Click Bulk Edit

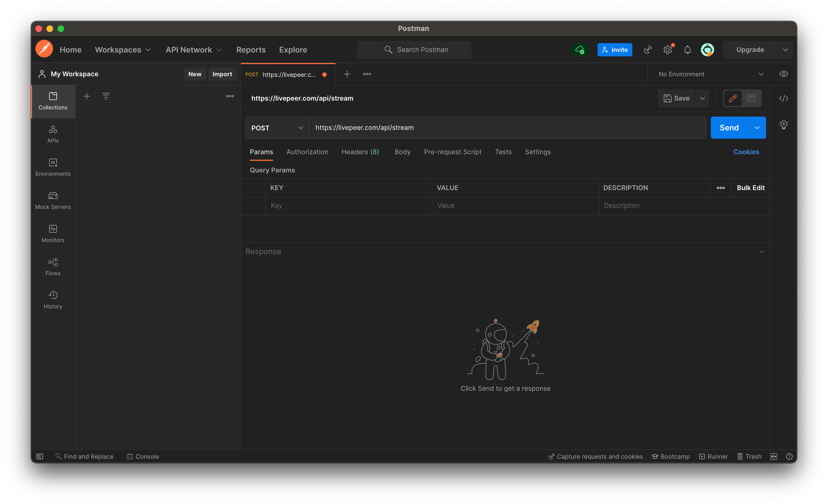click(751, 188)
